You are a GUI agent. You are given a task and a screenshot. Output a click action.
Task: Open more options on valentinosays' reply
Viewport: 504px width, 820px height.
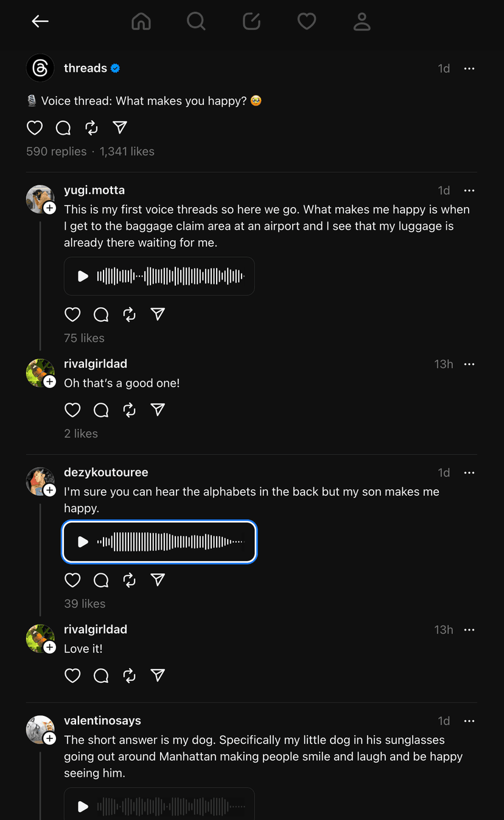[x=469, y=721]
